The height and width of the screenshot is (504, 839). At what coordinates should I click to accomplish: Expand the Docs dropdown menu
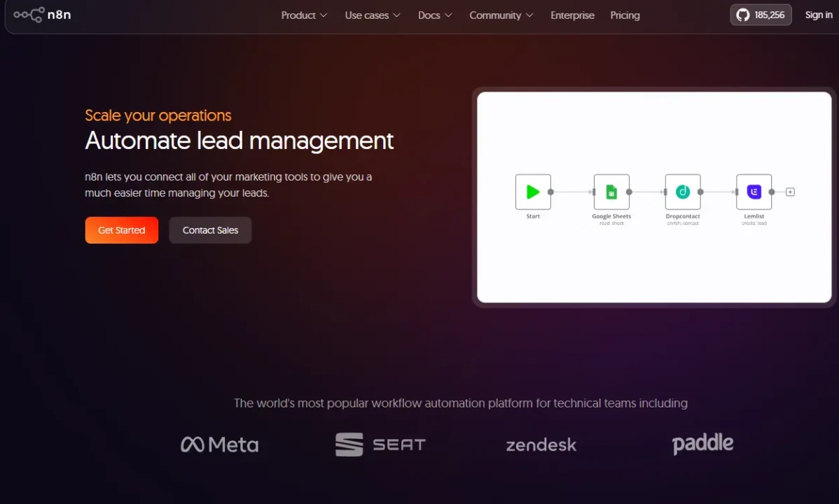pyautogui.click(x=435, y=15)
